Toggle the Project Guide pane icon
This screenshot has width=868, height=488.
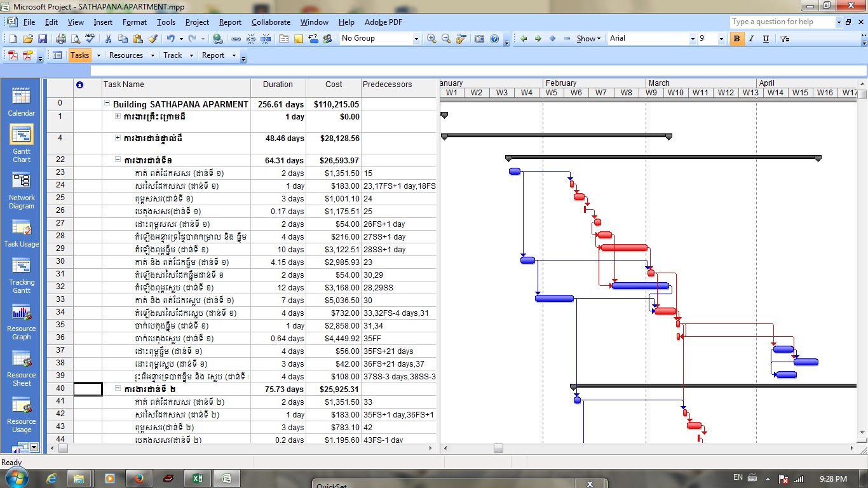pos(57,55)
